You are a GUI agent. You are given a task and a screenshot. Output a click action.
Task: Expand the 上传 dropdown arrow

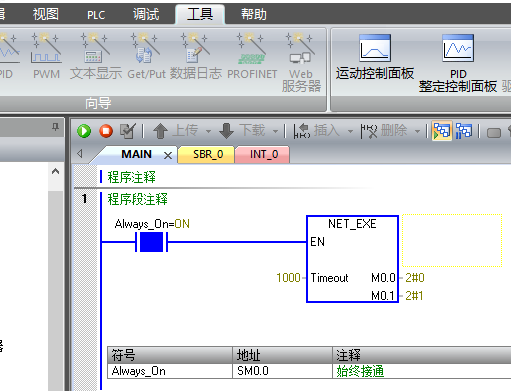click(208, 131)
